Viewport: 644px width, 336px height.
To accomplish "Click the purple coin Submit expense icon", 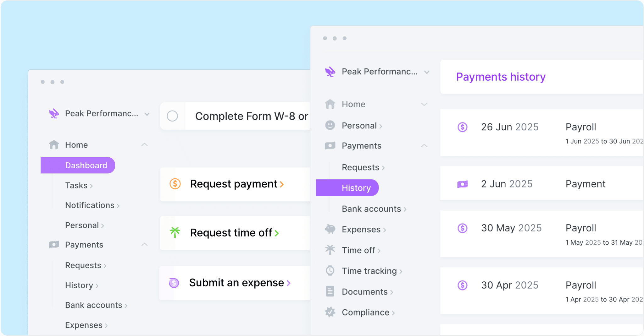I will (174, 283).
